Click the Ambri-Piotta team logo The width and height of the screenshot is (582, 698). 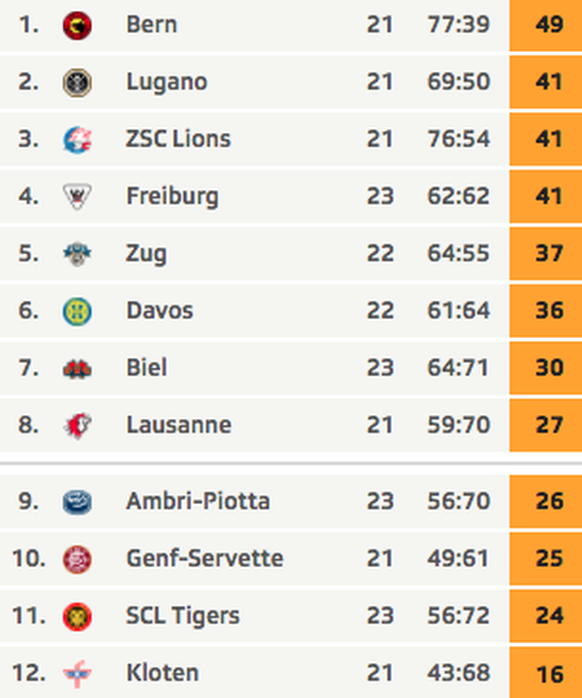point(77,502)
